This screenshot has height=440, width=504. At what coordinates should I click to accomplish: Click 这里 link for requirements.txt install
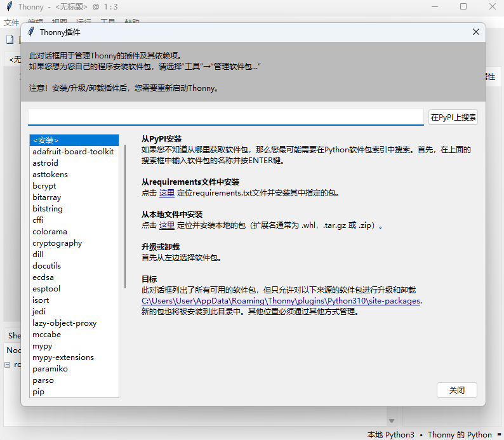pyautogui.click(x=167, y=193)
